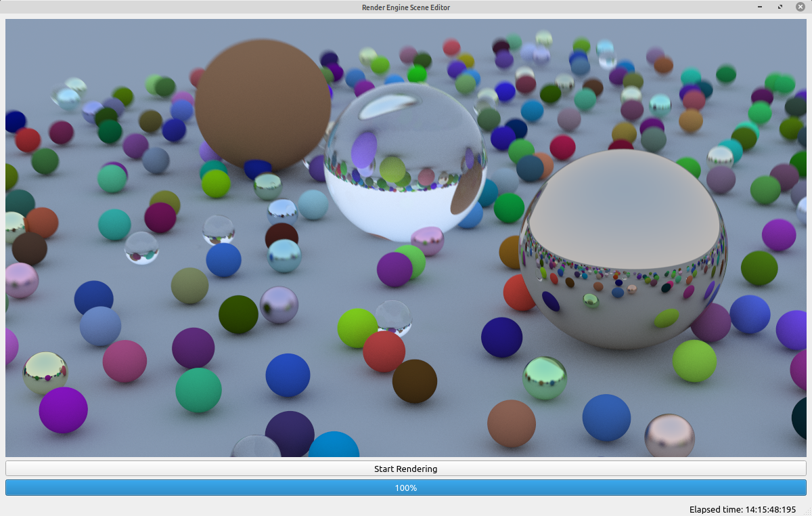Minimize the Render Engine Scene Editor window
Screen dimensions: 812x516
pos(759,7)
